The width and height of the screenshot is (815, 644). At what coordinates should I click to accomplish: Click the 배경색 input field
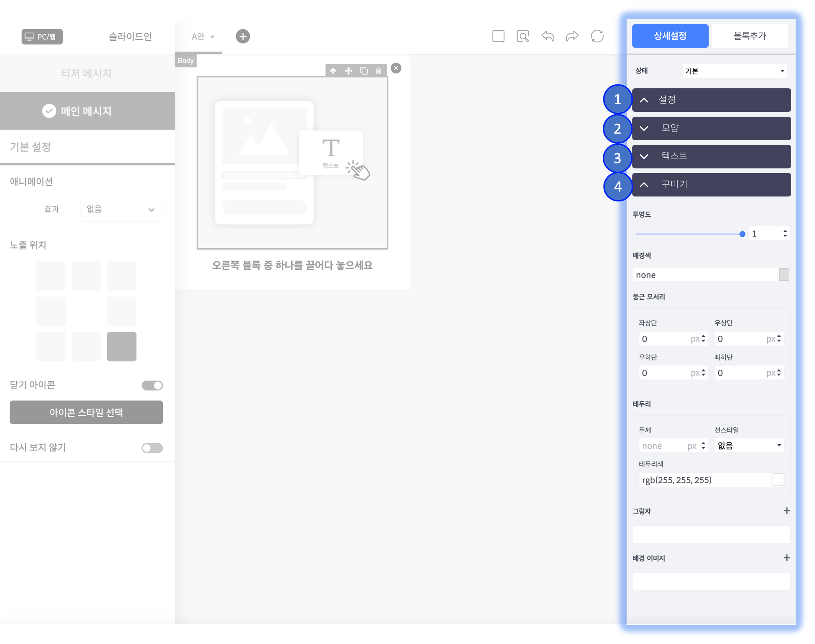(705, 275)
